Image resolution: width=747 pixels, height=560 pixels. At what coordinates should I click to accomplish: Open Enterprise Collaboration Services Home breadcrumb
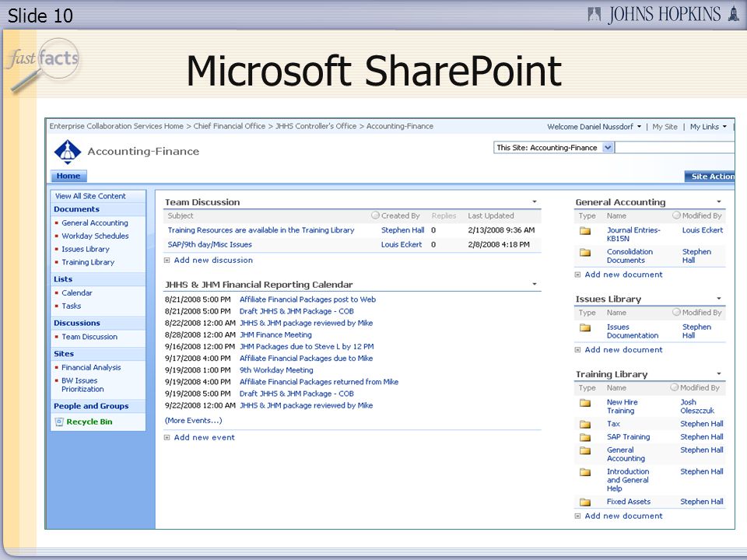click(x=116, y=126)
